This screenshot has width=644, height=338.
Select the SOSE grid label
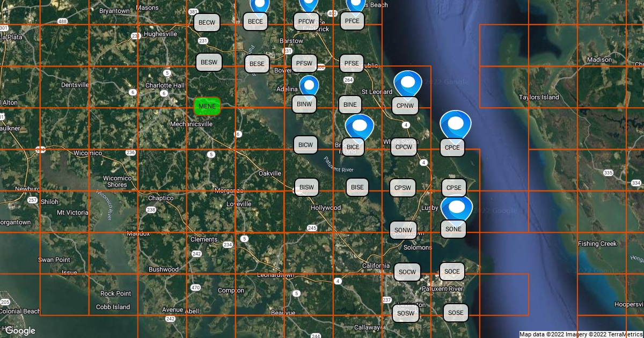tap(456, 313)
